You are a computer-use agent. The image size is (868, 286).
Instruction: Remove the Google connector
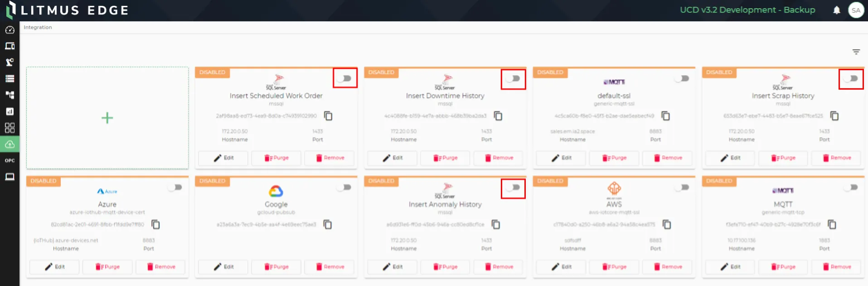click(x=330, y=267)
